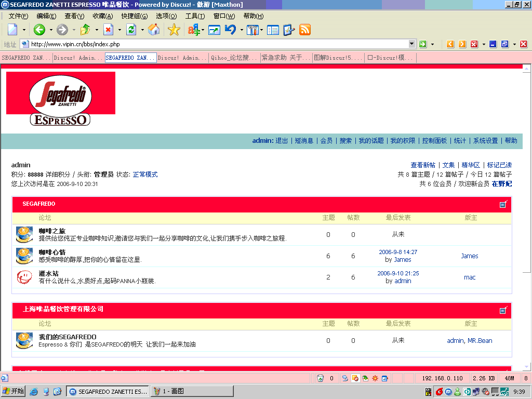Click status bar orange sun icon
532x399 pixels.
pyautogui.click(x=375, y=378)
